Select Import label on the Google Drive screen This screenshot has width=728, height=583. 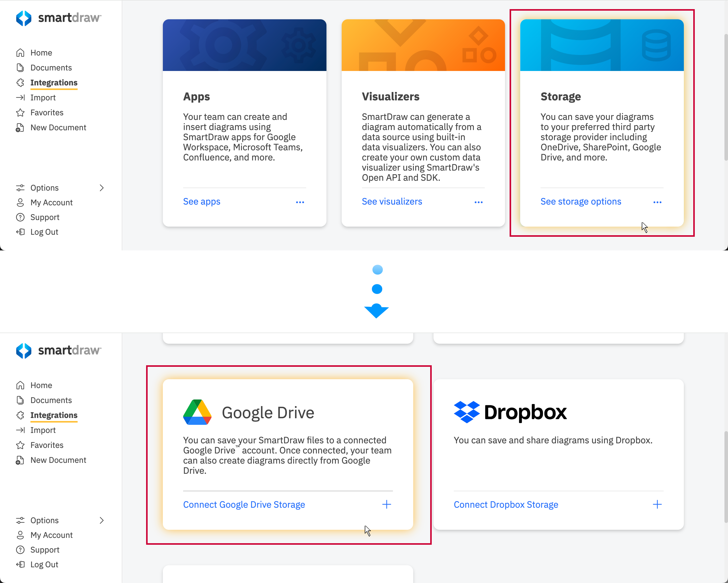pos(43,430)
